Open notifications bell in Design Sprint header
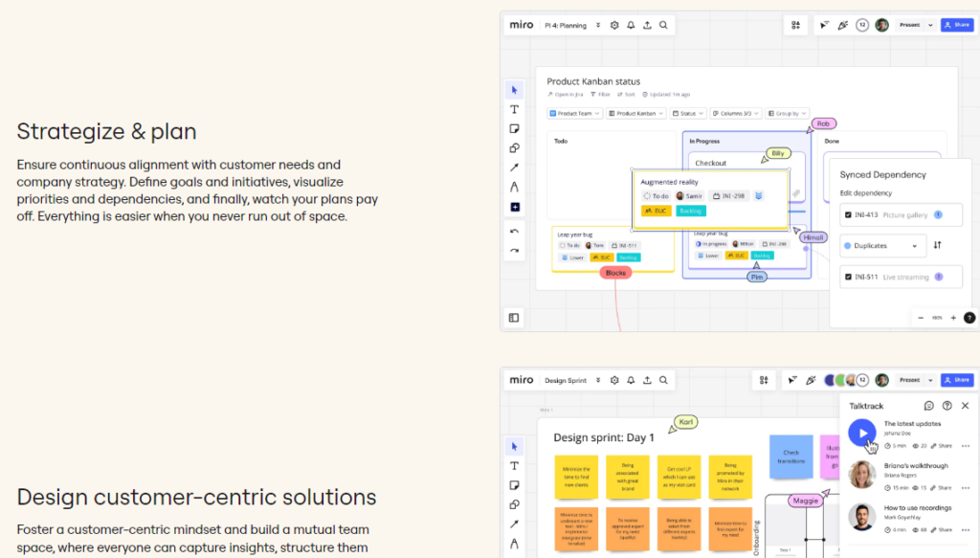Screen dimensions: 980x558 631,380
